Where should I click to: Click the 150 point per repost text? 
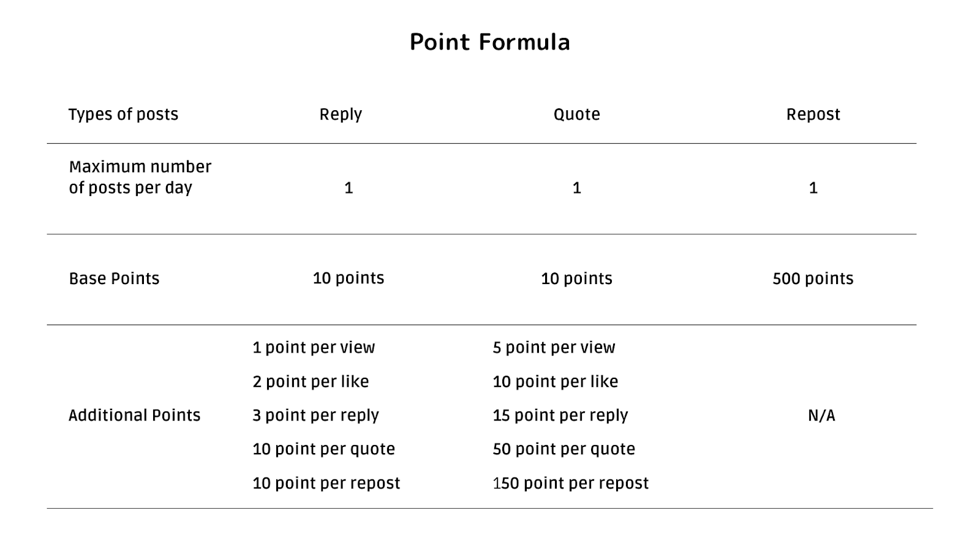[570, 483]
